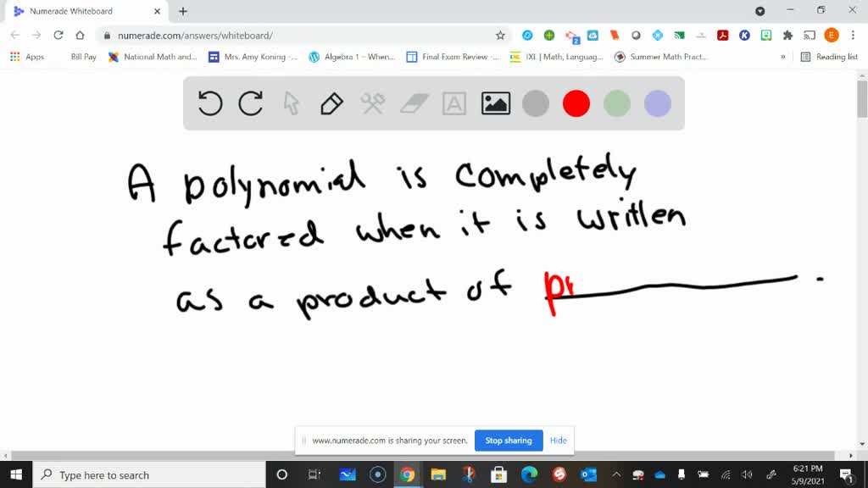Viewport: 868px width, 488px height.
Task: Select the shapes/tools icon
Action: 372,103
